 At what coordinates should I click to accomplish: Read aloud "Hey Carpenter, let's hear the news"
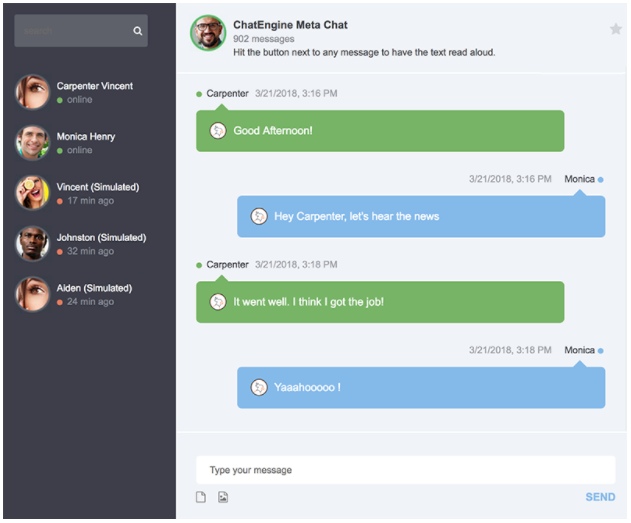[258, 216]
